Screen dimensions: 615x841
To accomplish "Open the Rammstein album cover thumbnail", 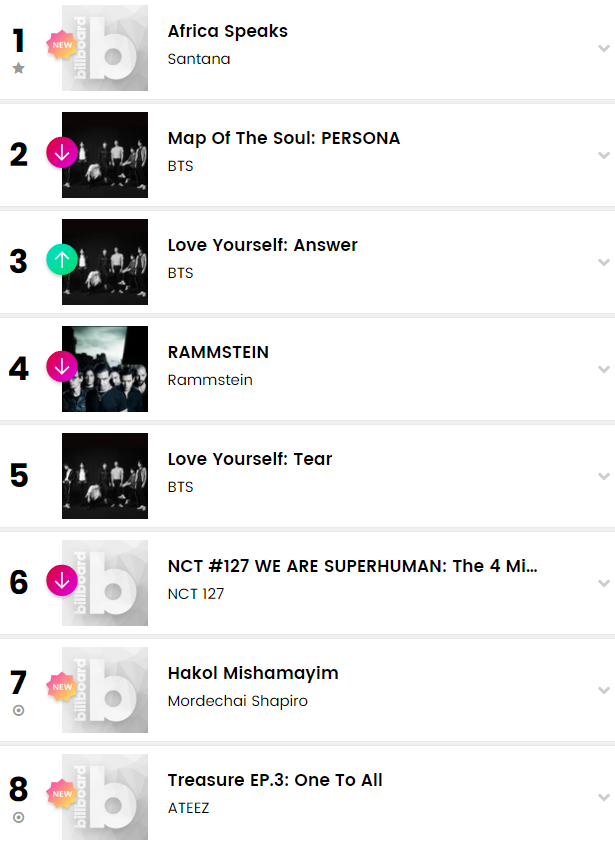I will 105,369.
